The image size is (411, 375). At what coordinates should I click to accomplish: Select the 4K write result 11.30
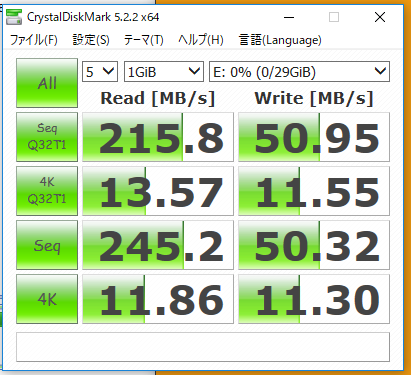[x=314, y=299]
